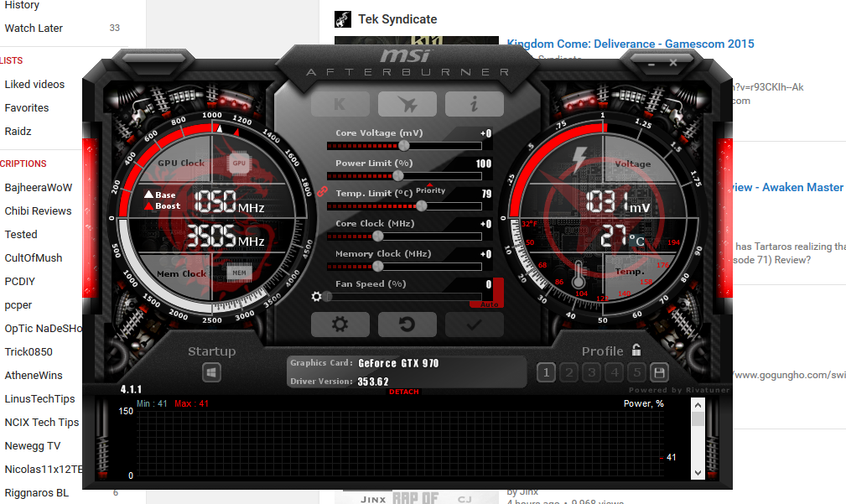Click the Temp Limit 79 value
Viewport: 846px width, 504px height.
pyautogui.click(x=486, y=194)
